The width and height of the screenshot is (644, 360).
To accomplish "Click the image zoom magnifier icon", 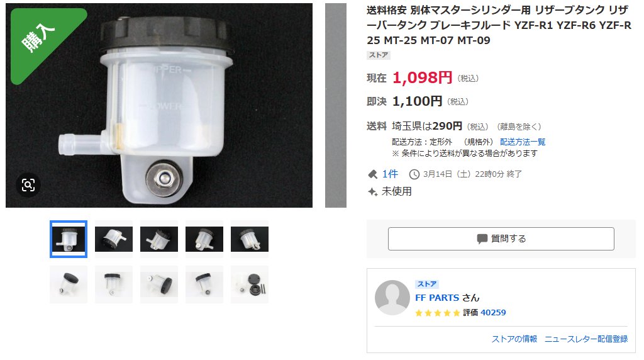I will [x=28, y=185].
